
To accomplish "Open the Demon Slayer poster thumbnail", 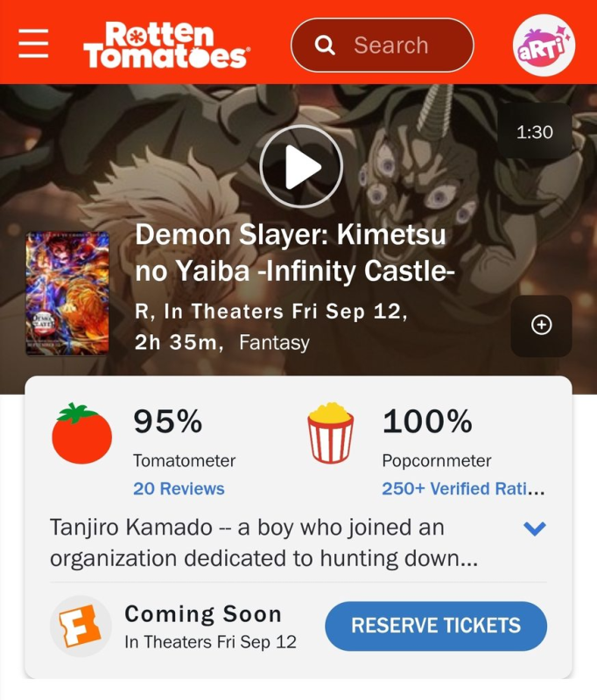I will coord(67,293).
